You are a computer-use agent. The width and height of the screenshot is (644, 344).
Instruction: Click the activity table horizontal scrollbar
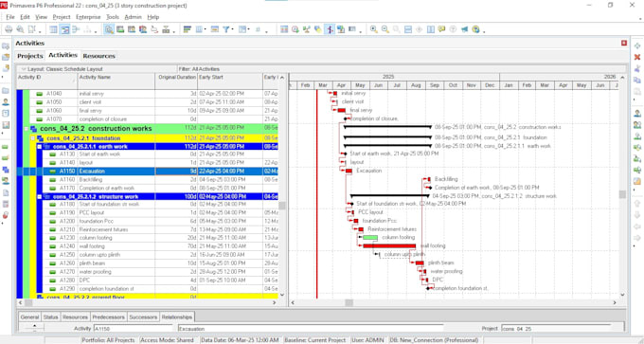(x=148, y=303)
